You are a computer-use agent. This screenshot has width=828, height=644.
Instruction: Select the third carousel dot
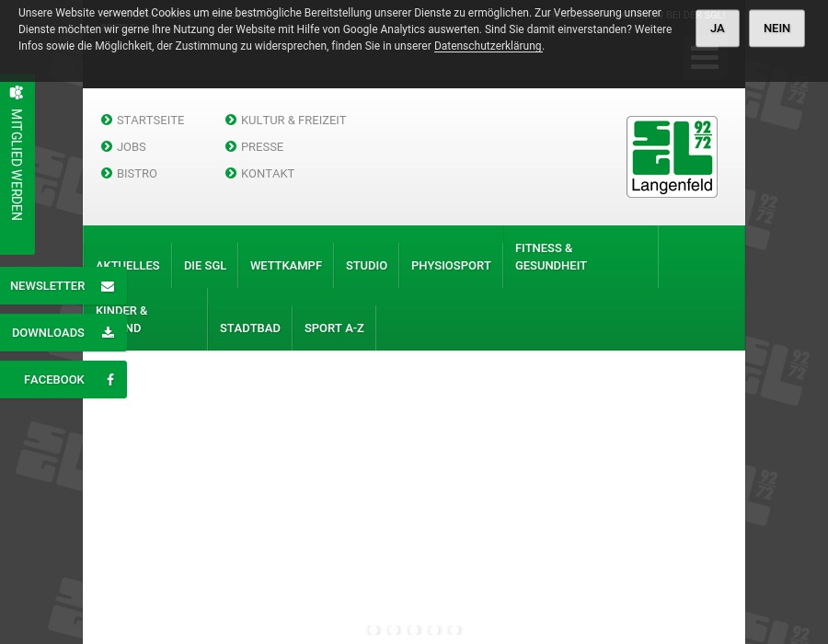click(x=414, y=630)
